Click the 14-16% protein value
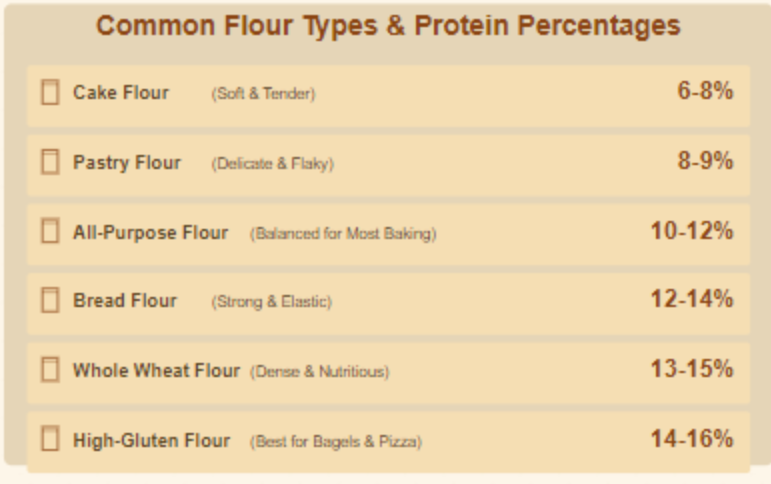This screenshot has width=771, height=484. coord(692,438)
